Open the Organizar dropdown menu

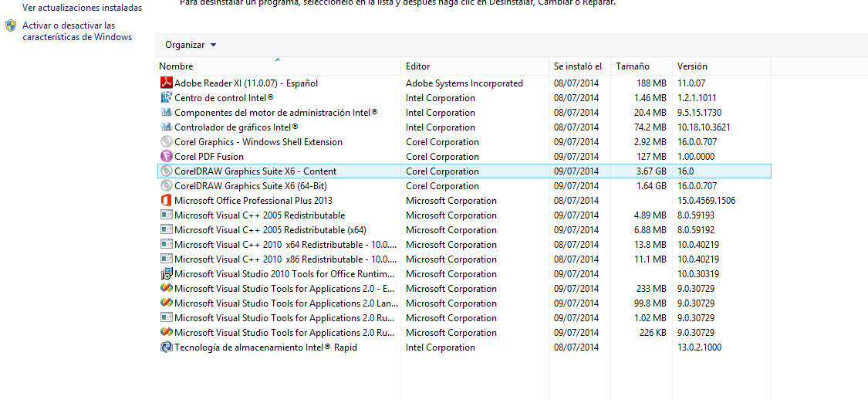pyautogui.click(x=191, y=45)
